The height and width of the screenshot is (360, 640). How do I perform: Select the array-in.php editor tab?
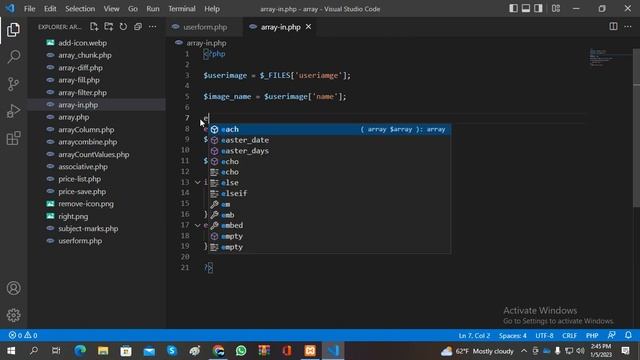[280, 27]
